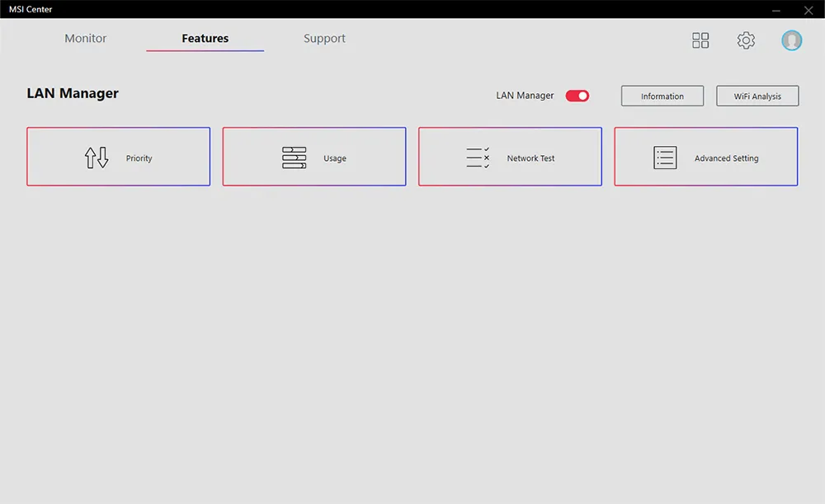Click the user profile avatar icon
Image resolution: width=825 pixels, height=504 pixels.
(792, 40)
